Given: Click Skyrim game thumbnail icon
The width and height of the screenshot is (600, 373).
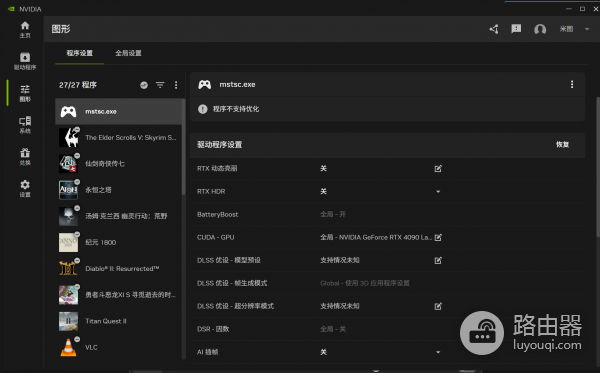Looking at the screenshot, I should (x=68, y=138).
